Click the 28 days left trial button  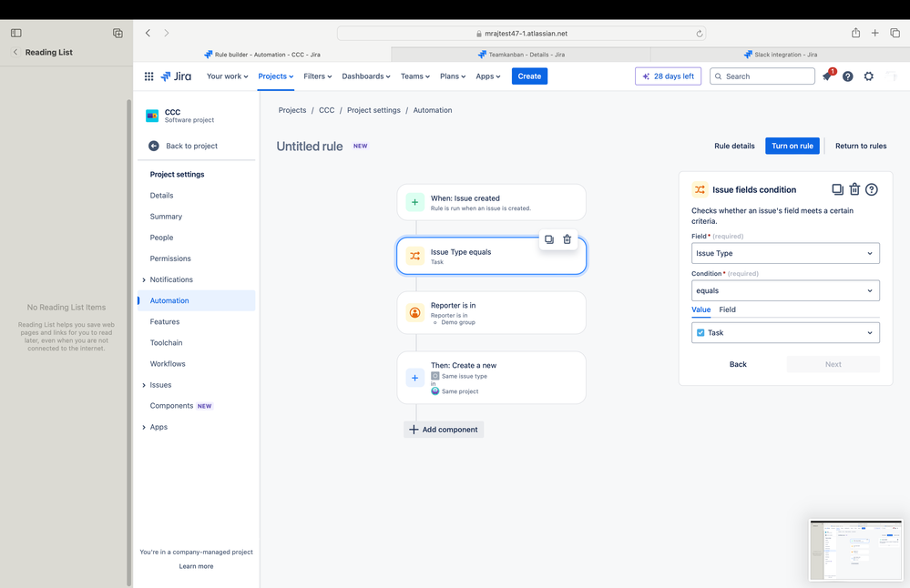coord(668,76)
